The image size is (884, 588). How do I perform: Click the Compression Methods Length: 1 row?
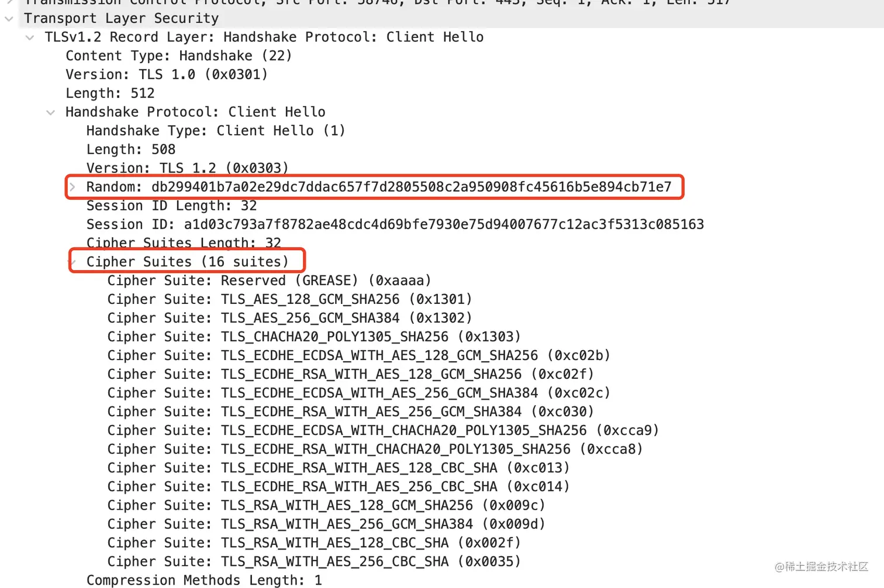click(203, 580)
